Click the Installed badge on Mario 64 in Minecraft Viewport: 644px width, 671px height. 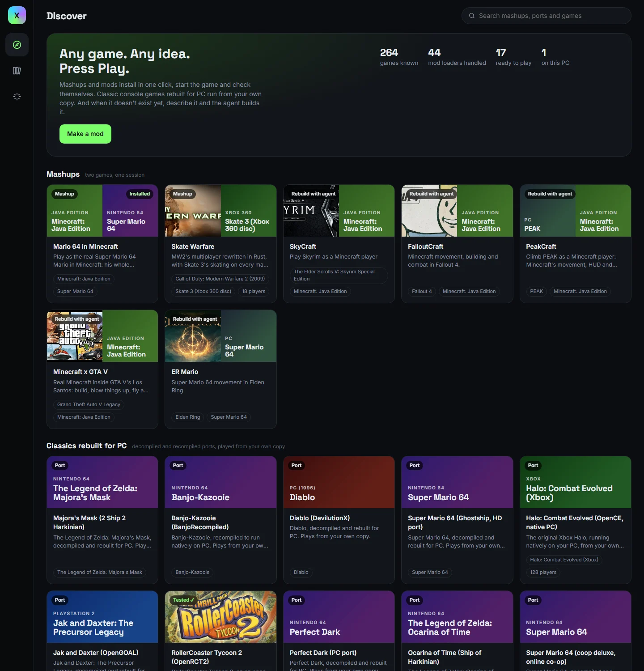point(140,194)
